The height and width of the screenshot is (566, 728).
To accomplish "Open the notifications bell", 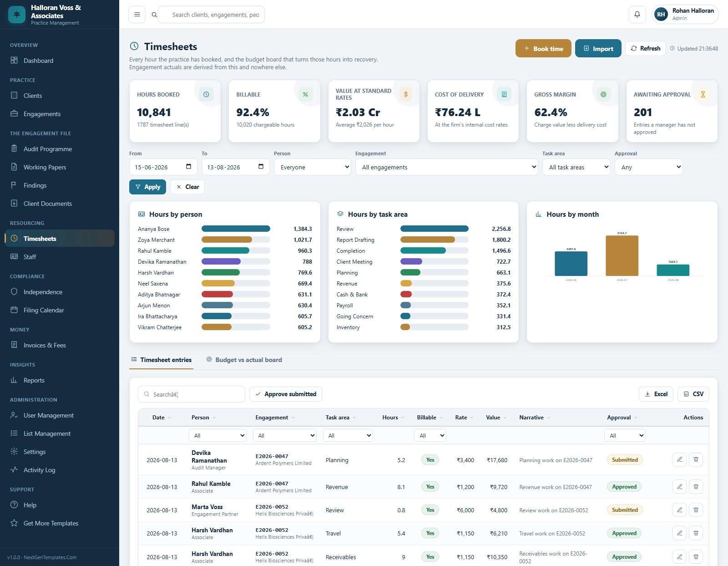I will (x=637, y=15).
